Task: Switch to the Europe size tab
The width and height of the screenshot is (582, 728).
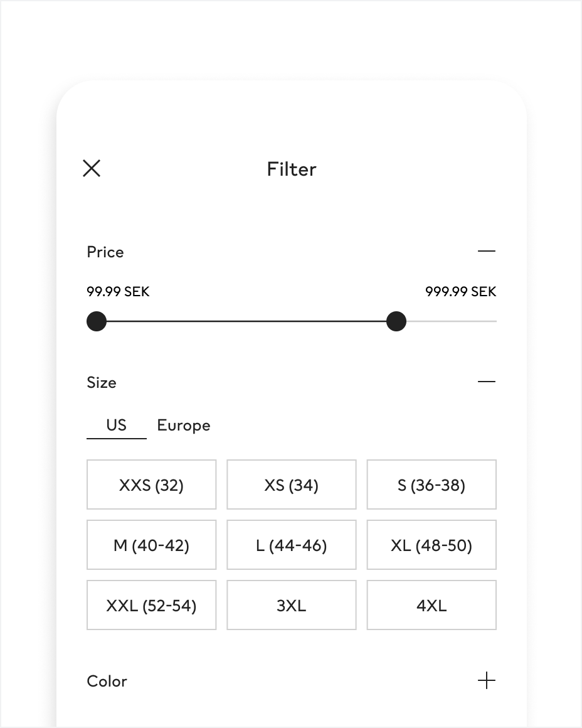Action: point(183,426)
